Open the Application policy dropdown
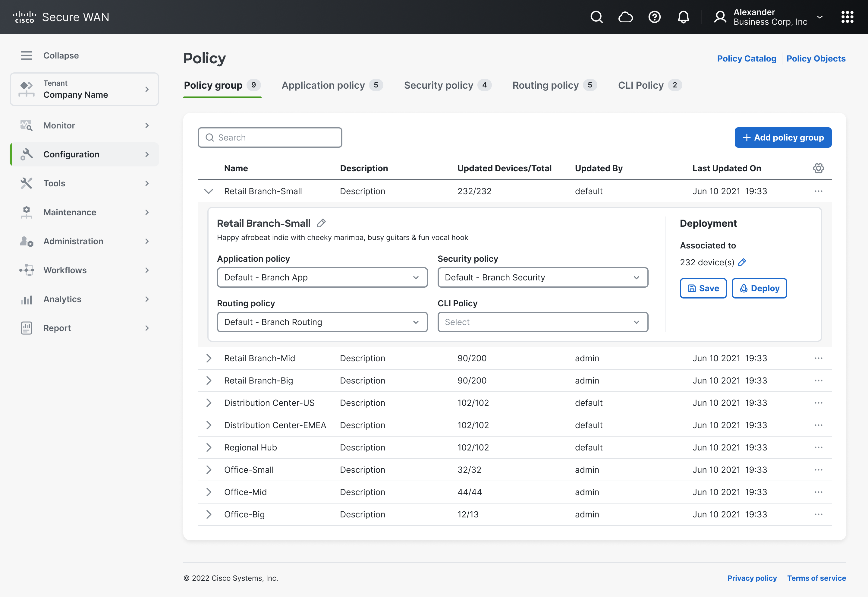Image resolution: width=868 pixels, height=597 pixels. 322,278
